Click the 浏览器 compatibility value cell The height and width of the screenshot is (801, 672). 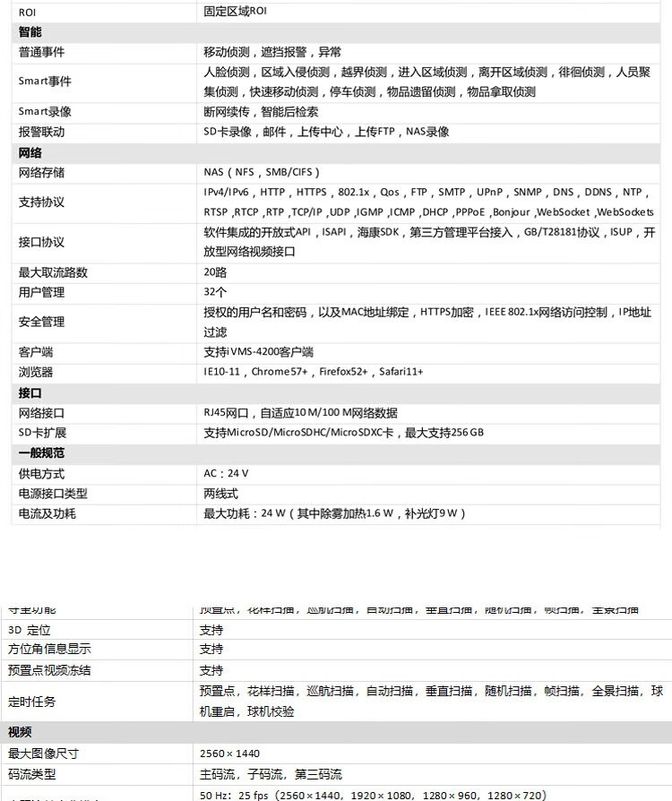pos(313,372)
